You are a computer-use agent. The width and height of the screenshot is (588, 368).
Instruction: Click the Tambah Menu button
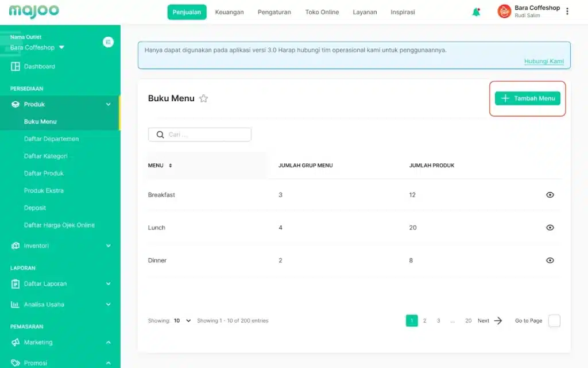tap(528, 98)
